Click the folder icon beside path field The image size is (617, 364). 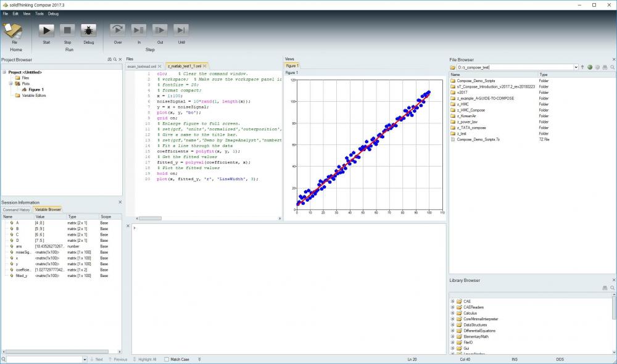452,67
